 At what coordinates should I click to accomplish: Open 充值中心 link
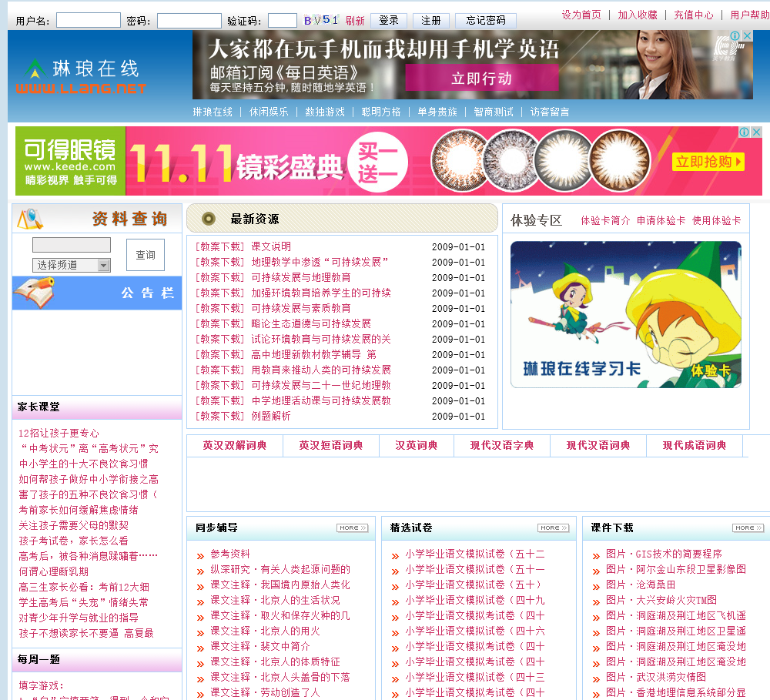(x=694, y=15)
